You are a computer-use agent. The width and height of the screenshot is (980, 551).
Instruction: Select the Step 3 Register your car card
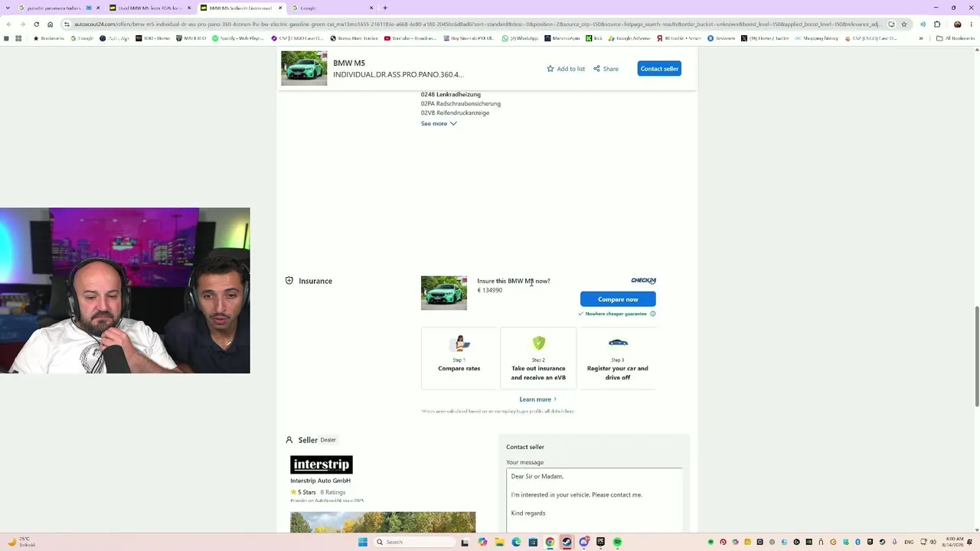pyautogui.click(x=618, y=358)
